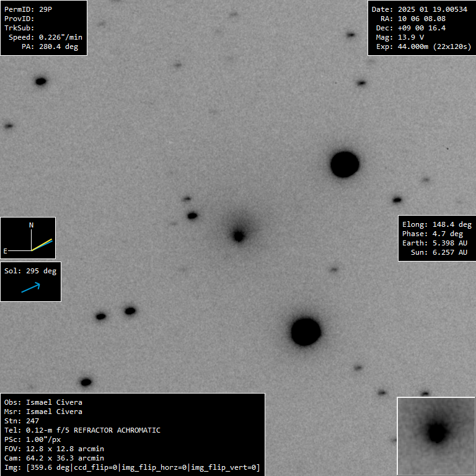The height and width of the screenshot is (476, 476).
Task: Click the PermID: 29P text
Action: pos(29,9)
